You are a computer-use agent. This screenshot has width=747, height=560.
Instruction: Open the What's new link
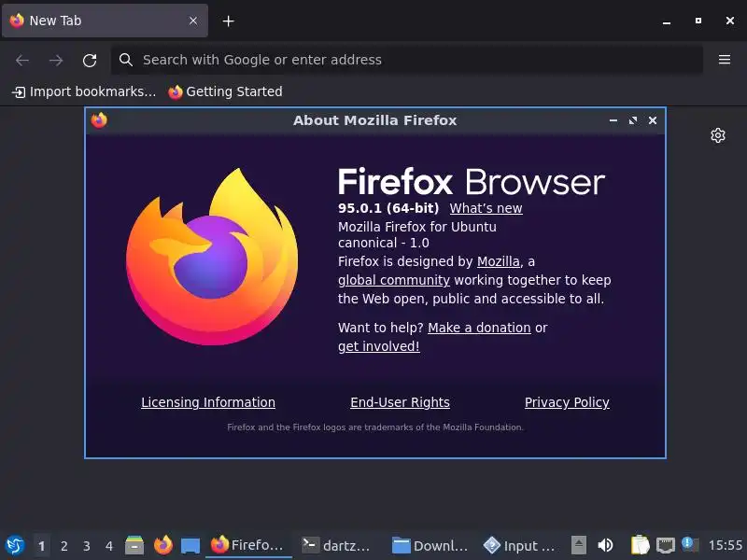486,208
